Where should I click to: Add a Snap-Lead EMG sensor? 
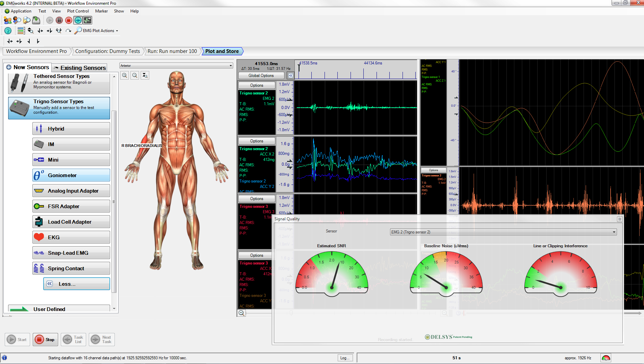pyautogui.click(x=71, y=253)
